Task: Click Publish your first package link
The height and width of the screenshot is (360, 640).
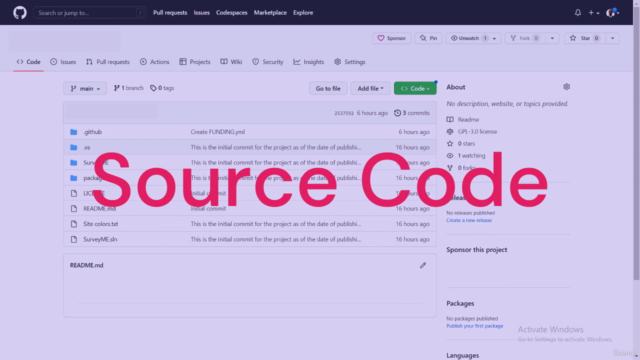Action: [475, 326]
